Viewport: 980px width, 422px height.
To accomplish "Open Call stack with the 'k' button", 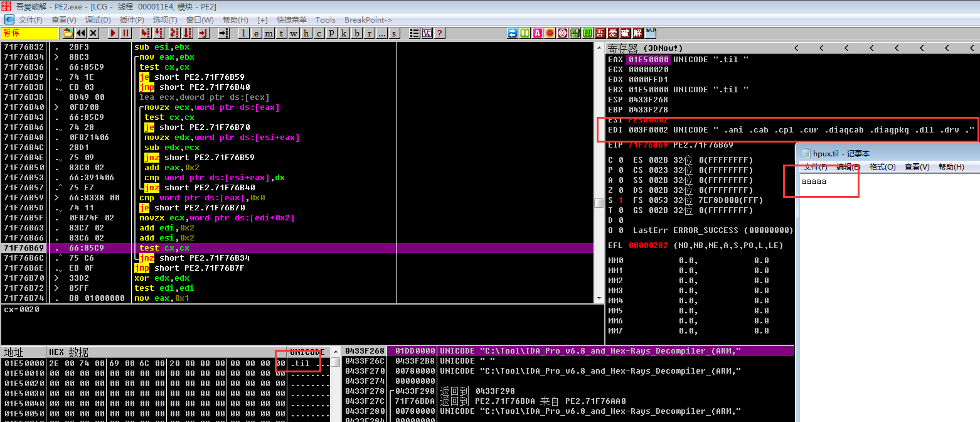I will 344,33.
